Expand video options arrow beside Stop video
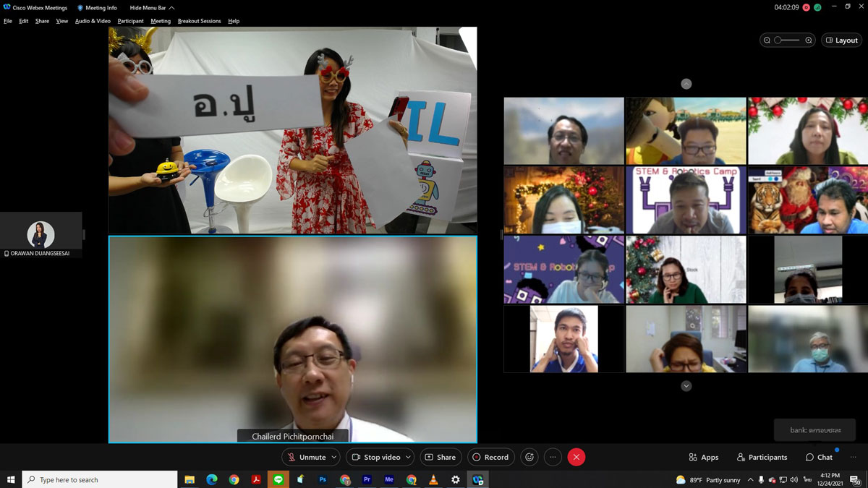This screenshot has height=488, width=868. click(x=408, y=457)
